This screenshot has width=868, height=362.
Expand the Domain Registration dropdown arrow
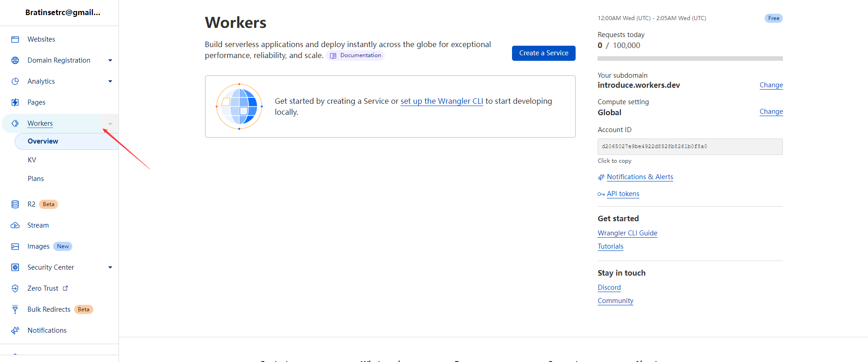click(110, 60)
